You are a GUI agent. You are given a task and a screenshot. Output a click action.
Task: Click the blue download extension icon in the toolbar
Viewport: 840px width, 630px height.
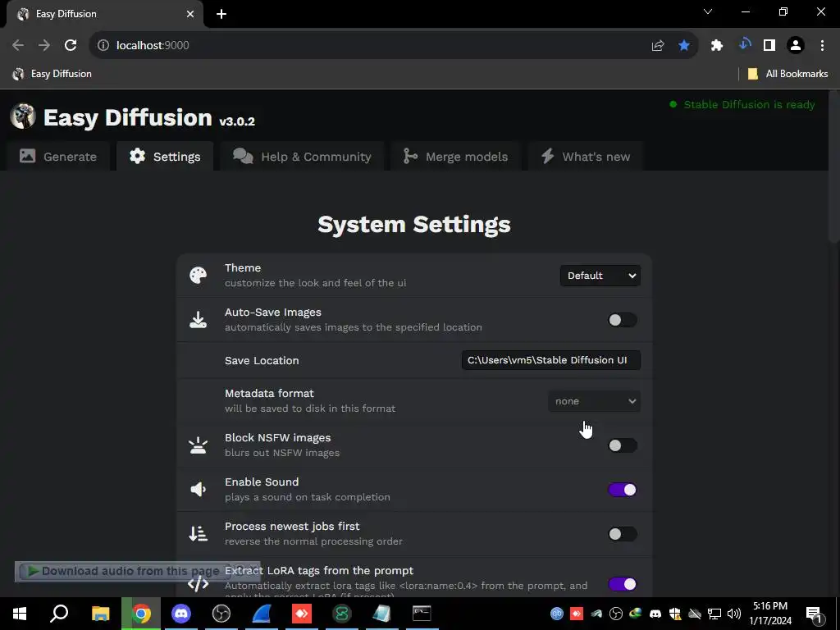click(744, 45)
